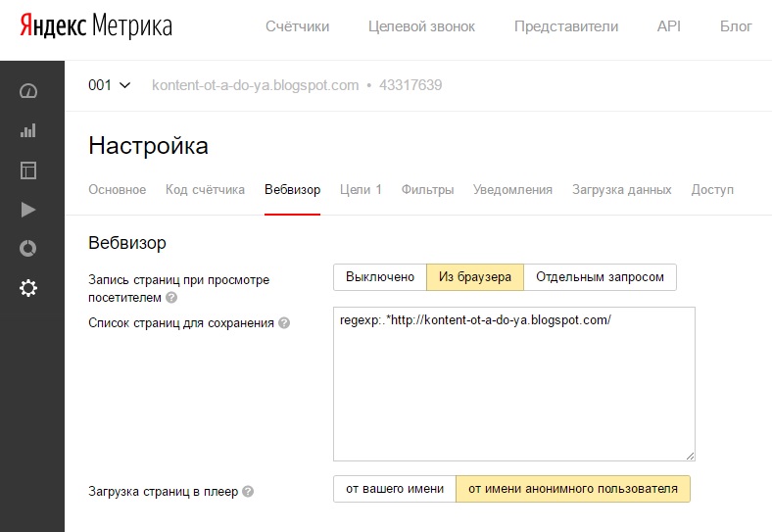Click the page list text area
The width and height of the screenshot is (772, 532).
[x=513, y=392]
